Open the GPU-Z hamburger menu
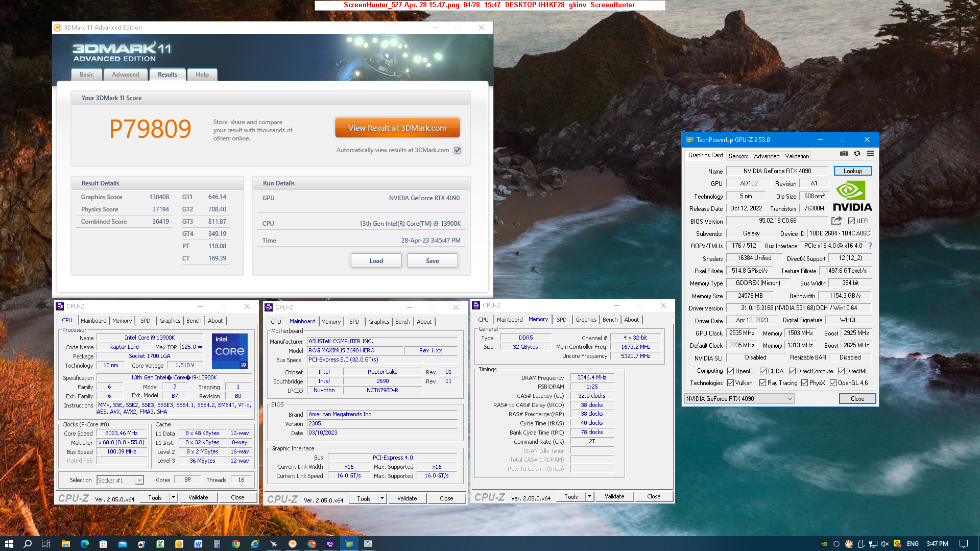 [870, 153]
